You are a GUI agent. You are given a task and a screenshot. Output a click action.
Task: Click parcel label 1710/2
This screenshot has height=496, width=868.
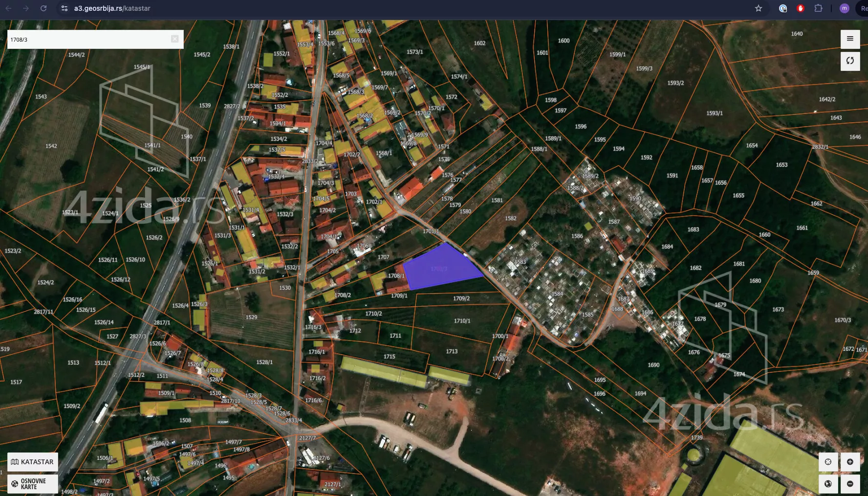[373, 314]
